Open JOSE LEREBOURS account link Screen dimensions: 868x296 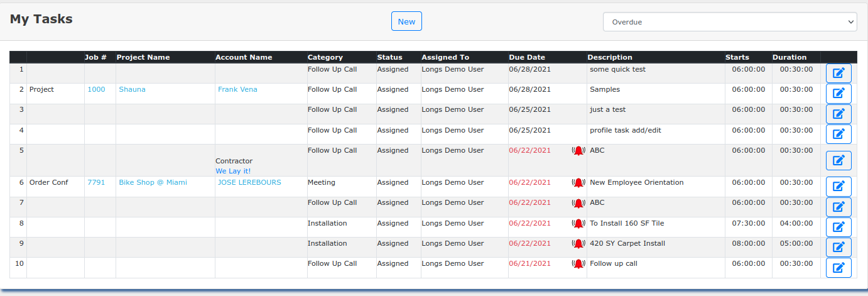(x=249, y=182)
